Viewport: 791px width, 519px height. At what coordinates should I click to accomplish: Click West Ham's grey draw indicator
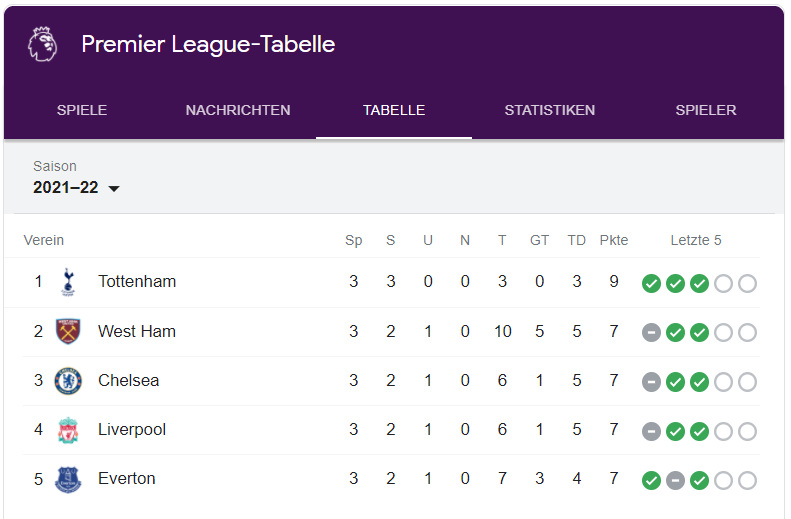(x=651, y=332)
